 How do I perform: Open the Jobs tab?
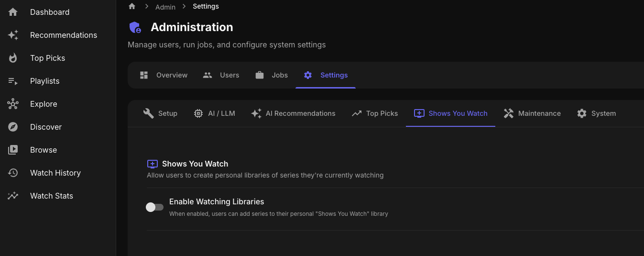[272, 75]
